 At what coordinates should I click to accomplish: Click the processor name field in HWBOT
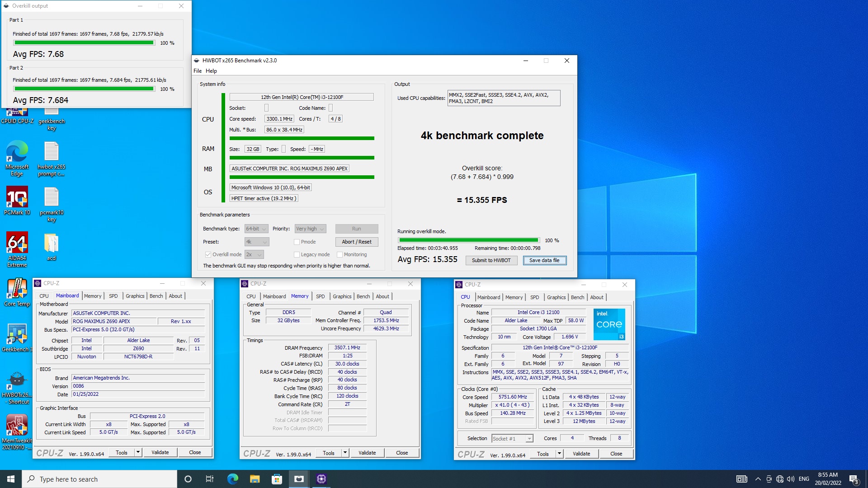coord(302,97)
